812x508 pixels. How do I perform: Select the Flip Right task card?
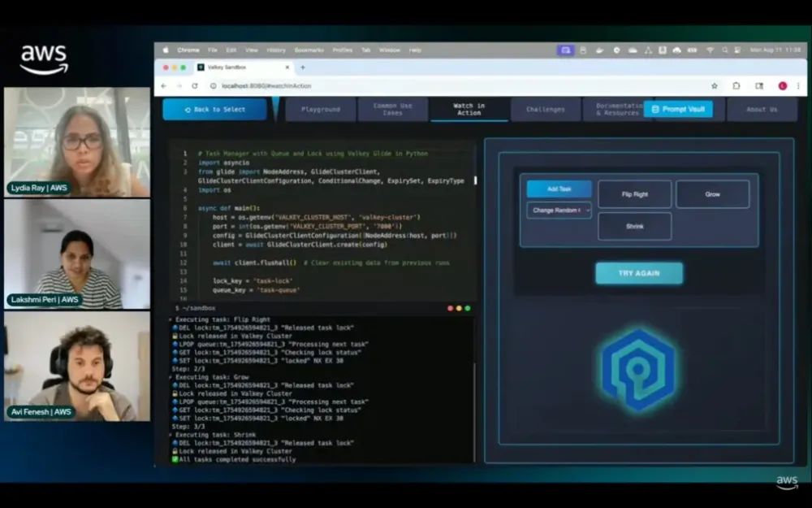(635, 194)
